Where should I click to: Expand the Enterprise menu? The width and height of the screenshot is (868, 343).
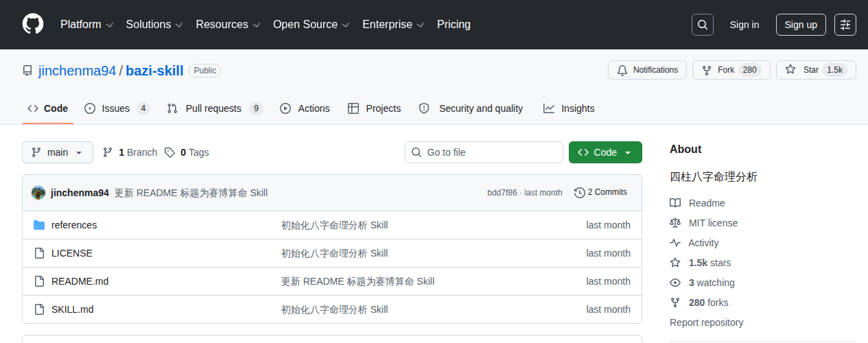[x=393, y=25]
